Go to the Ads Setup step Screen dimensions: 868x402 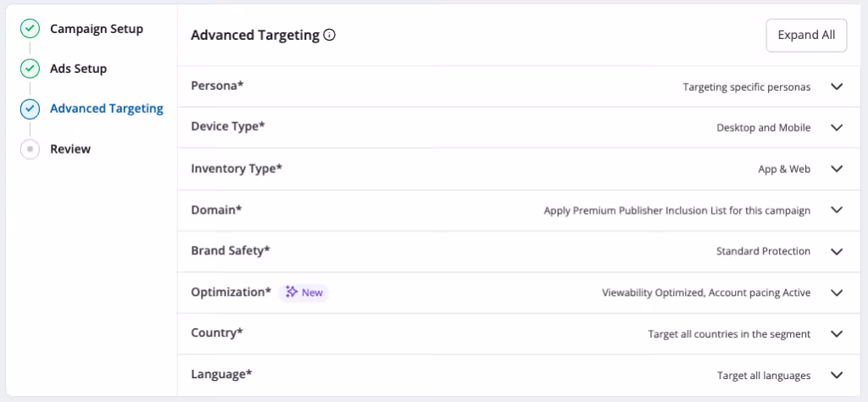pyautogui.click(x=79, y=69)
